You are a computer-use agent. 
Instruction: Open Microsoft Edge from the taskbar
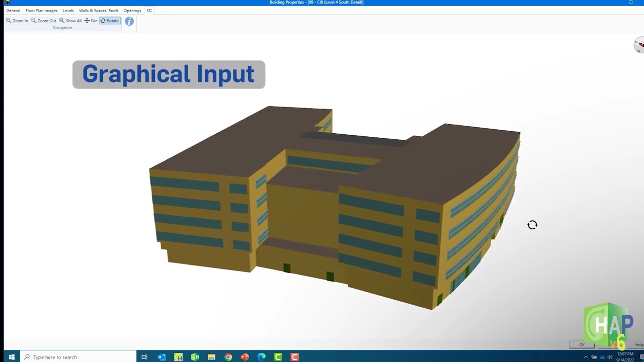(261, 357)
